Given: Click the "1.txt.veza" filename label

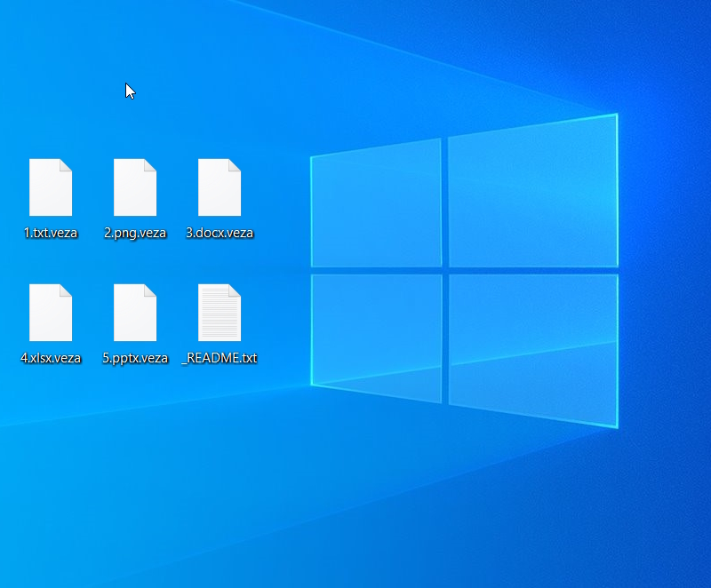Looking at the screenshot, I should (51, 234).
